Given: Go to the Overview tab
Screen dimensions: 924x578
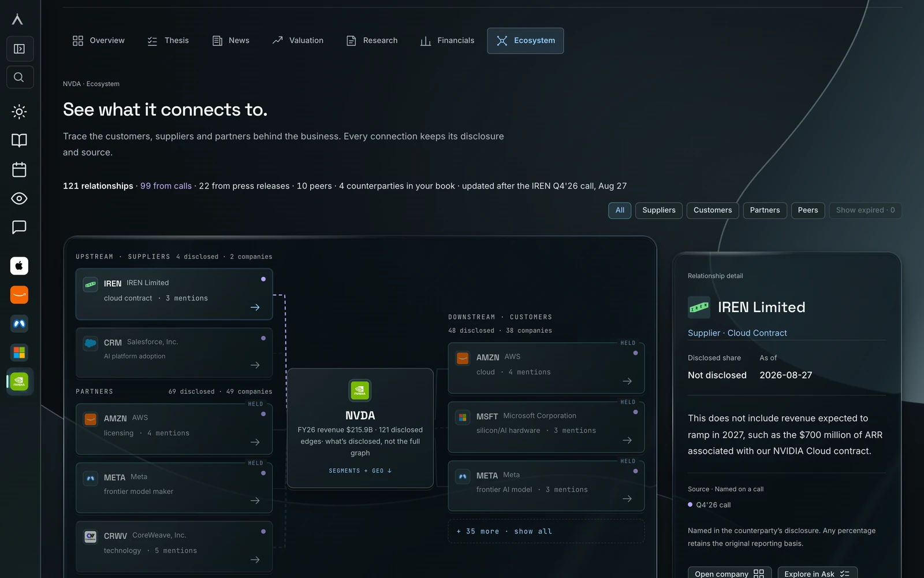Looking at the screenshot, I should tap(98, 40).
